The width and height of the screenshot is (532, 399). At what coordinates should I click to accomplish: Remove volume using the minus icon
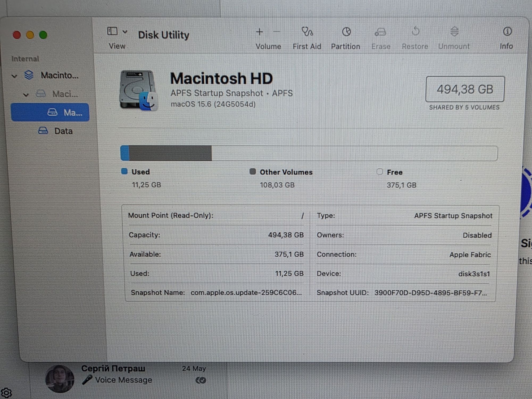tap(277, 32)
